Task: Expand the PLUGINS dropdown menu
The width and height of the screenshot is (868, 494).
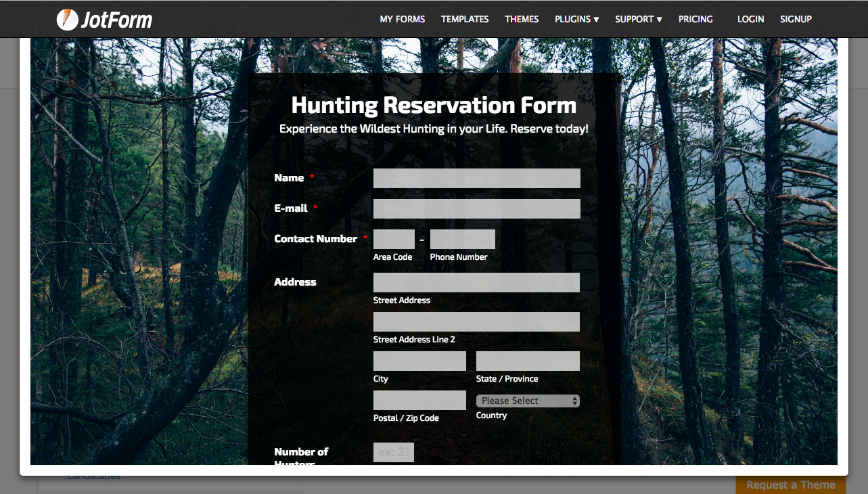Action: click(577, 19)
